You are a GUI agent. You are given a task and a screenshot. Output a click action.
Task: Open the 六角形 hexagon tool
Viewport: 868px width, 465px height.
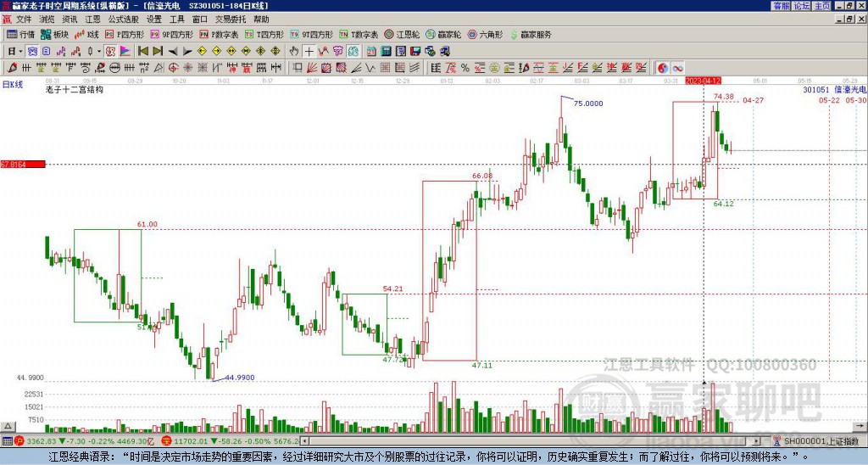tap(486, 34)
